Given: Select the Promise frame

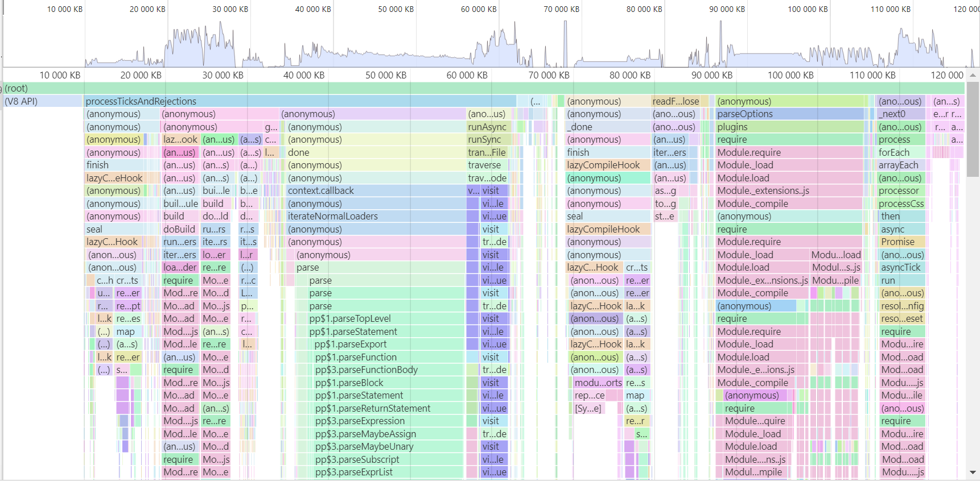Looking at the screenshot, I should pyautogui.click(x=902, y=242).
